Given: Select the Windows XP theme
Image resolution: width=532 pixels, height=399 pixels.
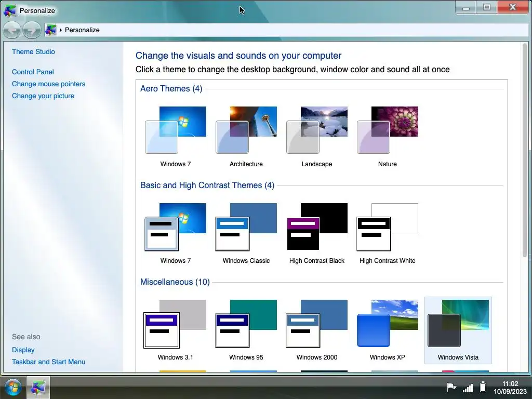Looking at the screenshot, I should click(x=388, y=330).
